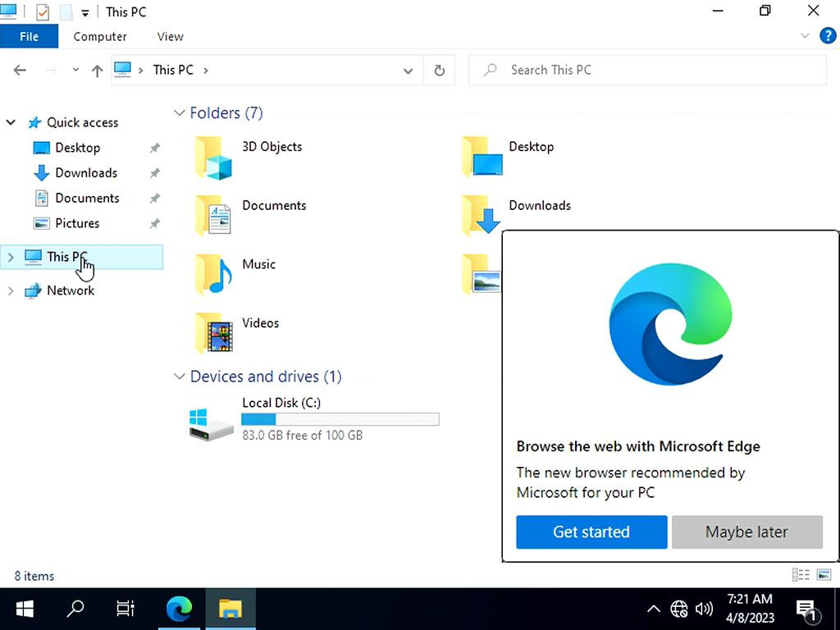Open Customize Quick Access Toolbar dropdown
This screenshot has width=840, height=630.
point(85,13)
